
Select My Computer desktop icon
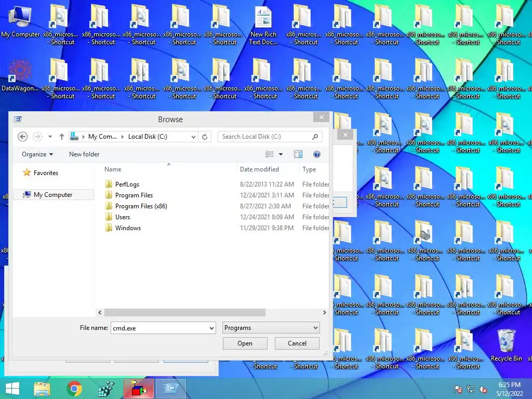pyautogui.click(x=20, y=22)
